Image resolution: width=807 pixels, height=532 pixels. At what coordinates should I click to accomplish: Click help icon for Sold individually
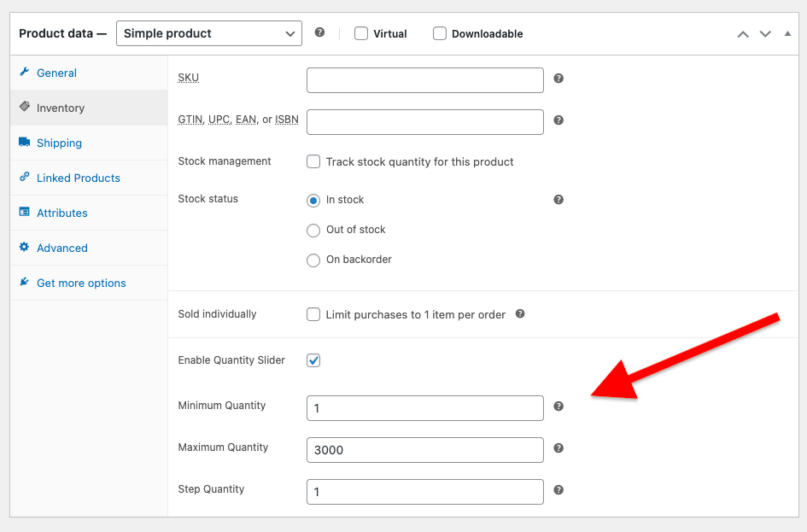[x=520, y=314]
